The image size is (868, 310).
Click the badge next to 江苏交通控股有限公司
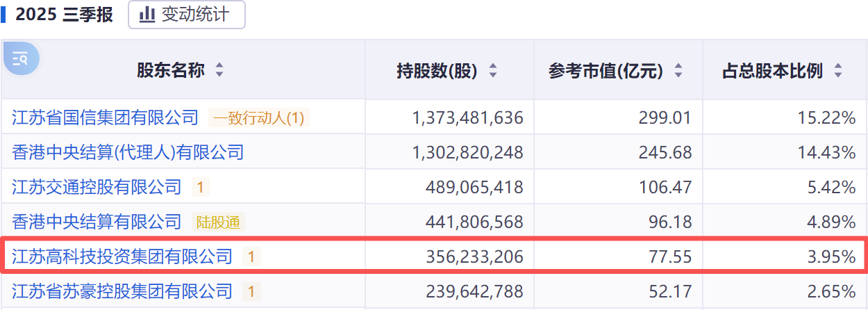200,187
